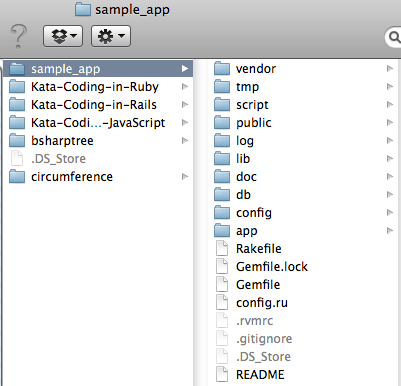Click the log folder icon

222,141
